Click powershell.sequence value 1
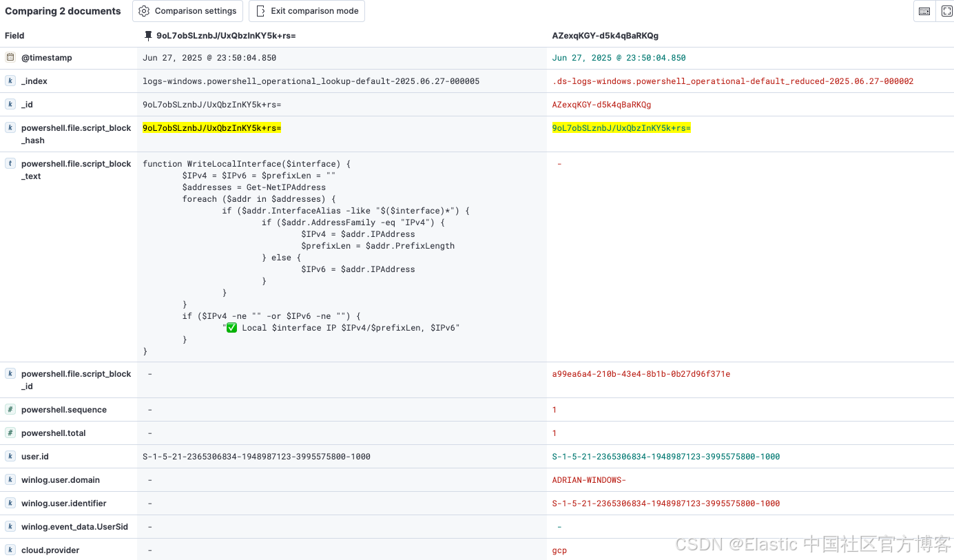Viewport: 954px width, 560px height. point(554,410)
